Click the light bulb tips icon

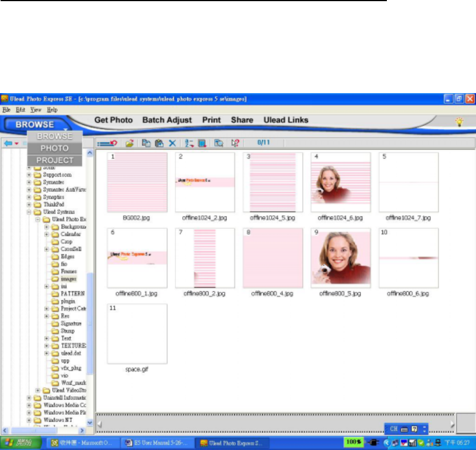point(459,122)
